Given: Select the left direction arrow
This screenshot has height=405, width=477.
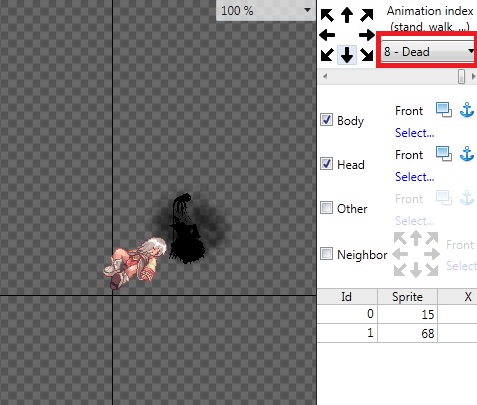Looking at the screenshot, I should [327, 35].
